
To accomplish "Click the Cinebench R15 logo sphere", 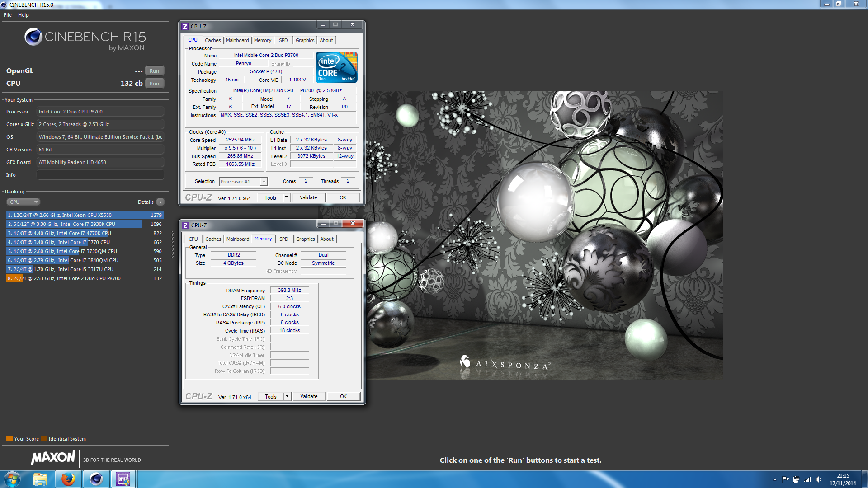I will pyautogui.click(x=33, y=37).
